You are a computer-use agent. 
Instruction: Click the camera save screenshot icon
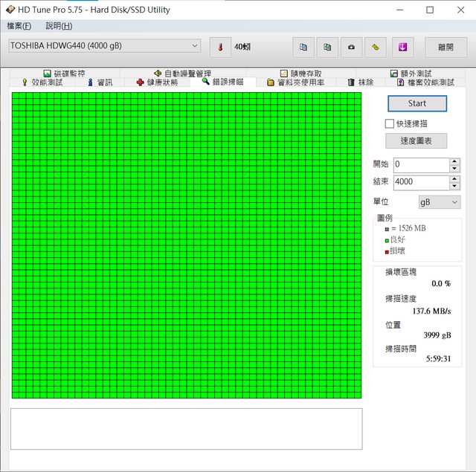(x=351, y=47)
